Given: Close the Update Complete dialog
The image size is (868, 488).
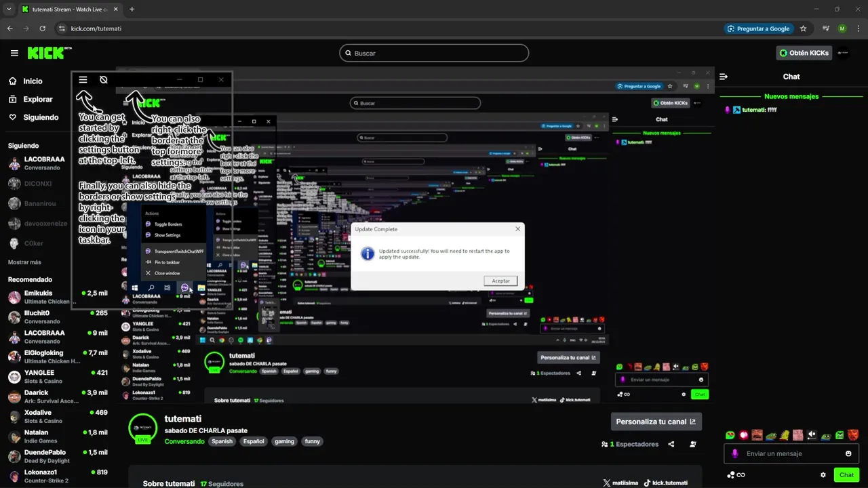Looking at the screenshot, I should click(517, 229).
